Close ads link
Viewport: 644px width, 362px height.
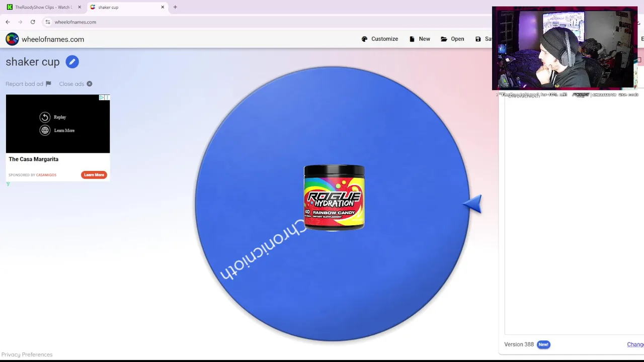click(x=75, y=84)
